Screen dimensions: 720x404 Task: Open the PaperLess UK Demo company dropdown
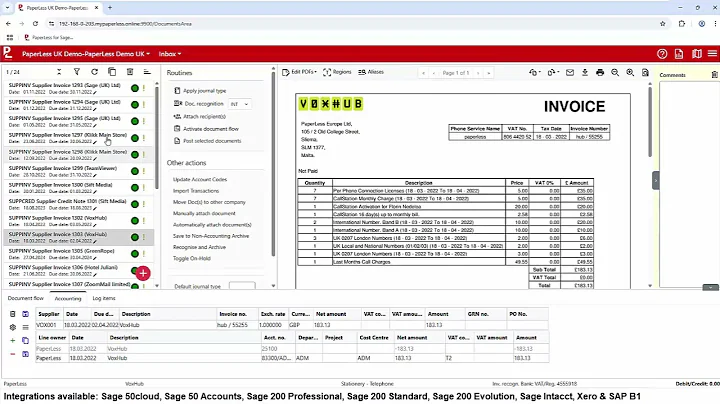point(86,54)
